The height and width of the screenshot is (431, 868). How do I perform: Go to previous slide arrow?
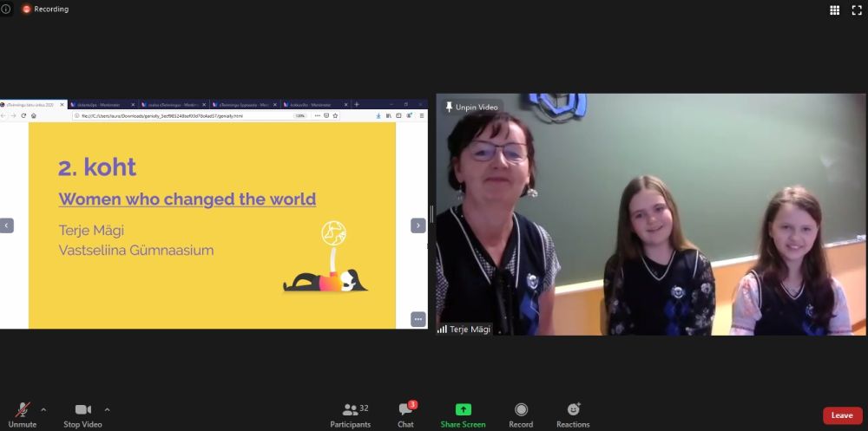tap(7, 225)
